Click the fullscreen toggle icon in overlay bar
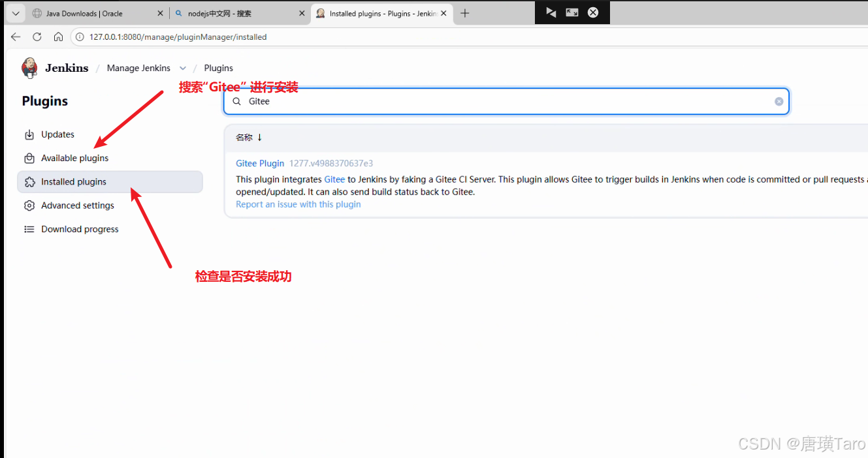The height and width of the screenshot is (458, 868). tap(572, 12)
